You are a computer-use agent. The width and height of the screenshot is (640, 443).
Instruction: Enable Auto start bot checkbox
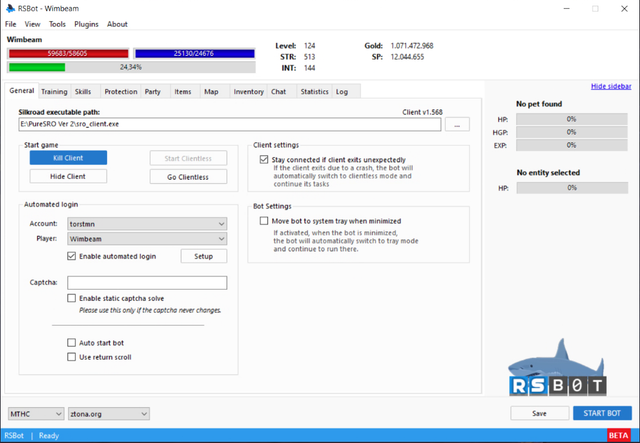coord(71,343)
